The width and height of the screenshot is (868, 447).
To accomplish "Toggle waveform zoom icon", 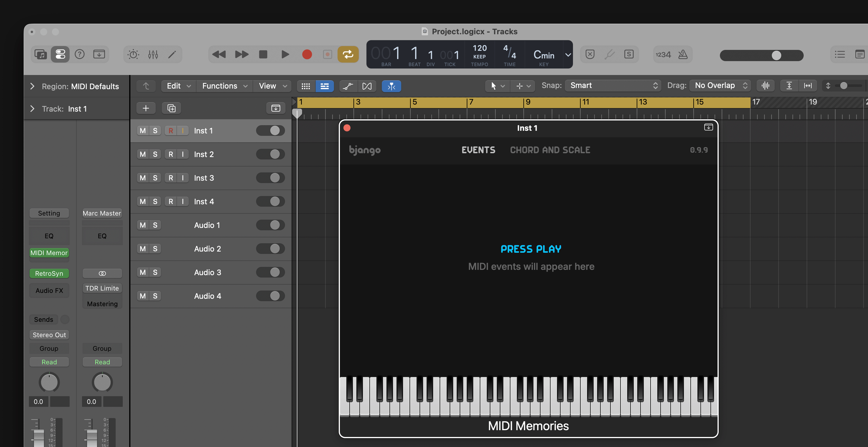I will tap(766, 86).
